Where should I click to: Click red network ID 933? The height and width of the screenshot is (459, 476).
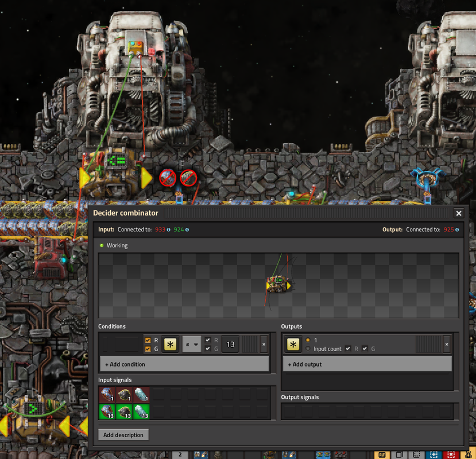click(x=160, y=229)
